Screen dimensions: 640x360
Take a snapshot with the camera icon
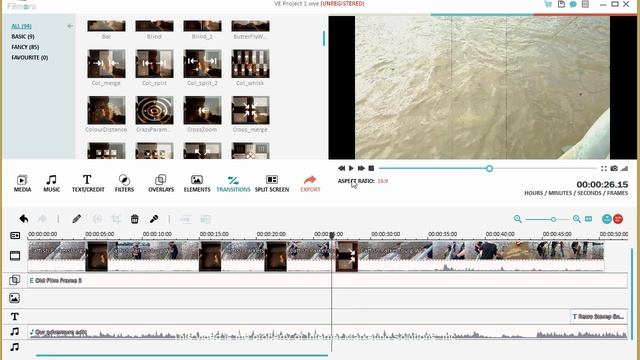[x=614, y=168]
